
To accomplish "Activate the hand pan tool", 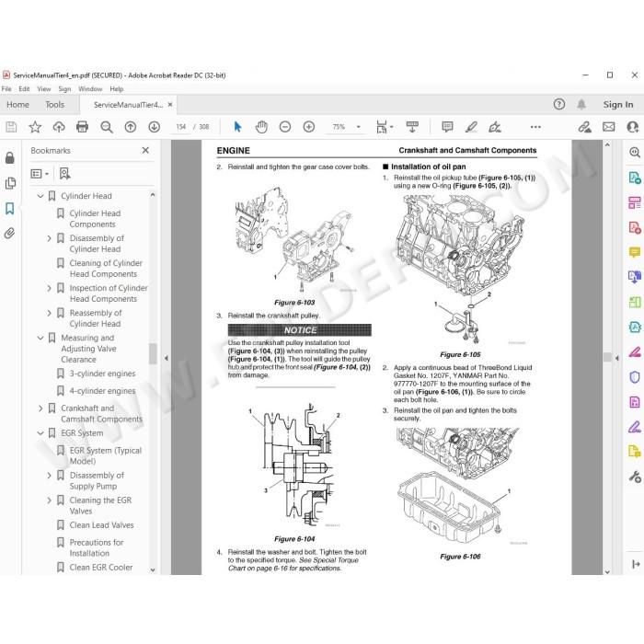I will click(x=261, y=127).
